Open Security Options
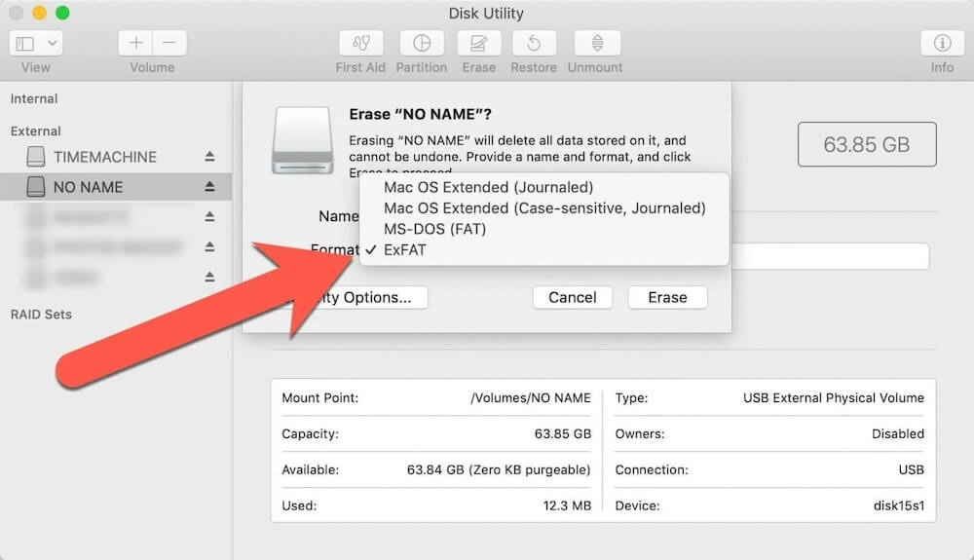 pos(366,297)
